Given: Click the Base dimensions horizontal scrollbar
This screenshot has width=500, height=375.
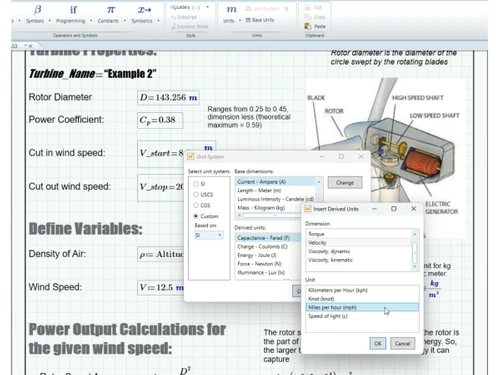Looking at the screenshot, I should (x=270, y=215).
